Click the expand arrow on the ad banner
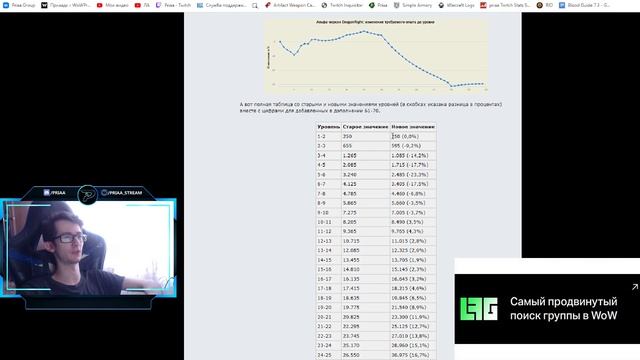 click(x=635, y=287)
